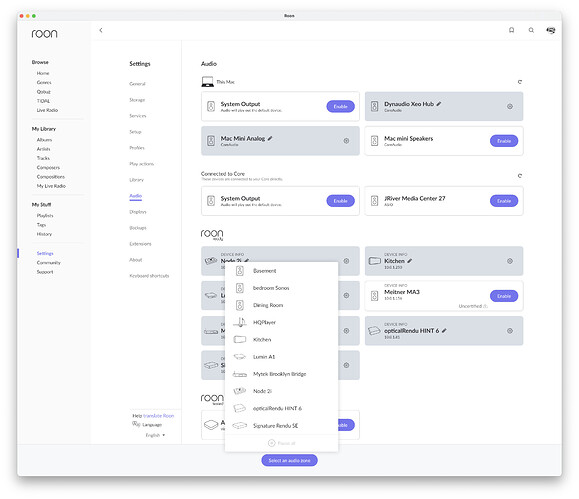Image resolution: width=579 pixels, height=499 pixels.
Task: Open Live Radio in sidebar
Action: (x=47, y=110)
